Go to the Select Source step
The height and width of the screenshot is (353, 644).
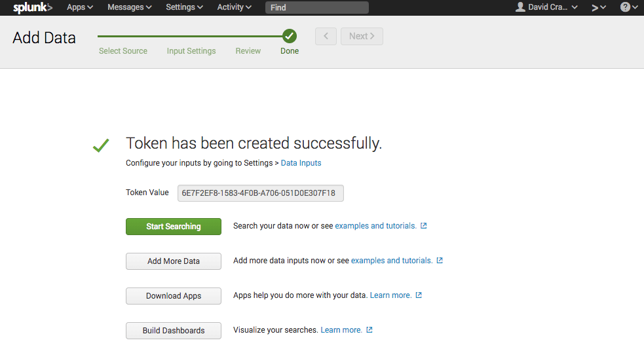[x=123, y=51]
